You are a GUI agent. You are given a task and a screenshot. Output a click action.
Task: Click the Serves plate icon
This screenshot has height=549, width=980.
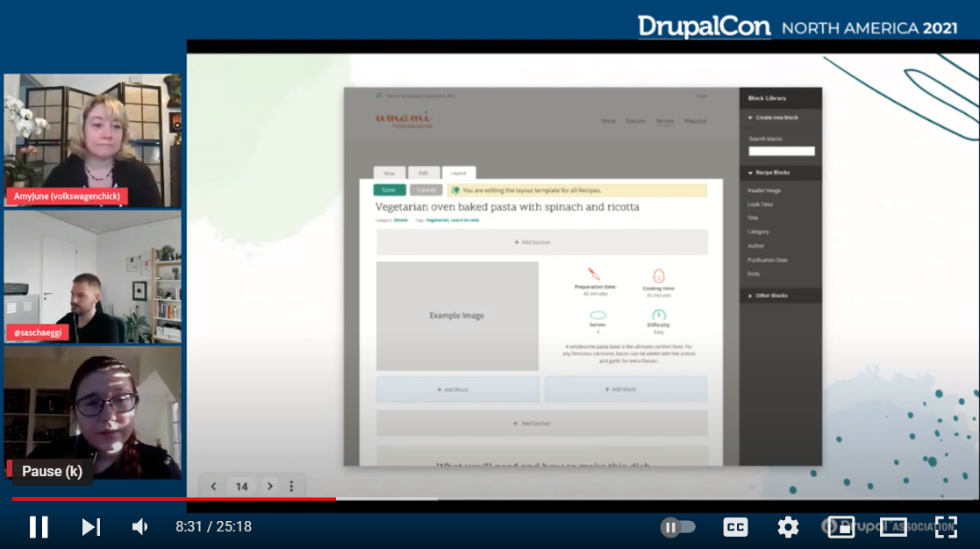597,316
